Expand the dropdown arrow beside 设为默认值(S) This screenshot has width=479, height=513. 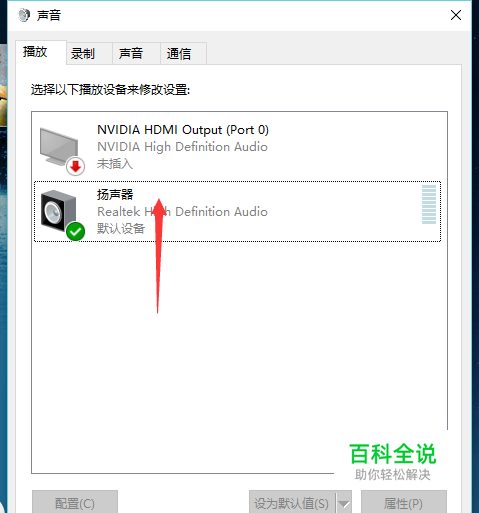344,503
